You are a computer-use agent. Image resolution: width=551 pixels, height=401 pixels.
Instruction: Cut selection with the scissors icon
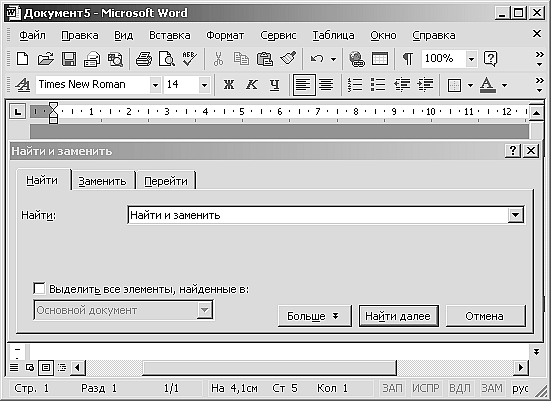(x=219, y=59)
